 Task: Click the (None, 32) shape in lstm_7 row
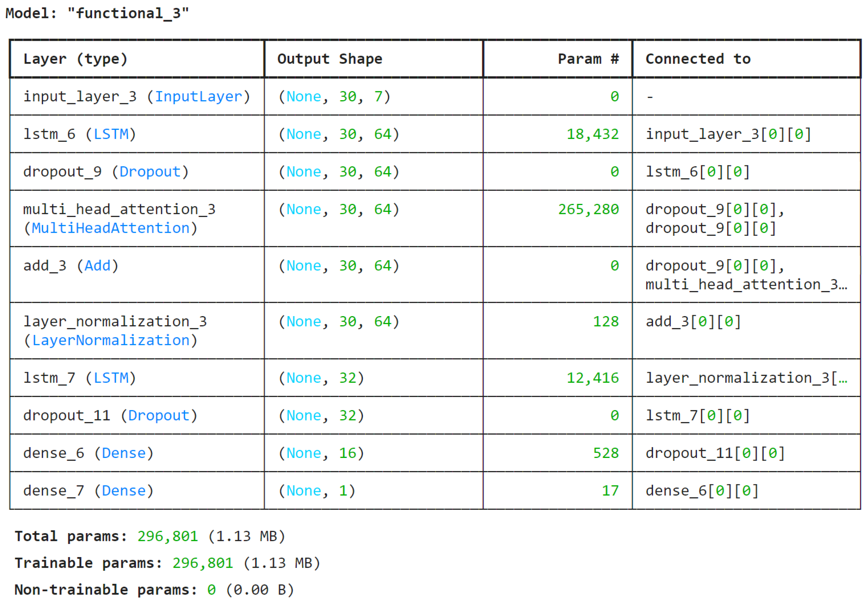321,378
